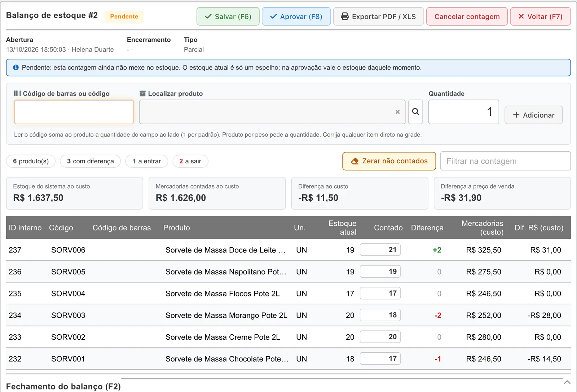Click Zerar não contados button
Screen dimensions: 577x392
(x=389, y=161)
